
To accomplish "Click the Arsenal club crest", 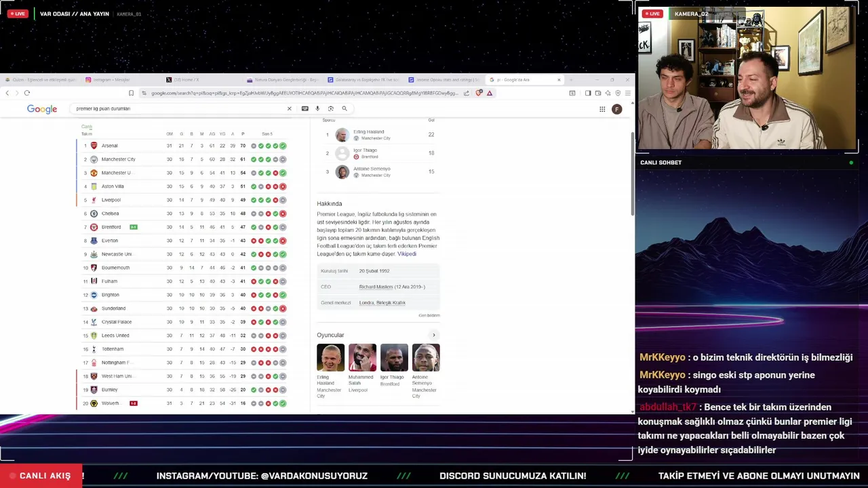I will click(94, 146).
